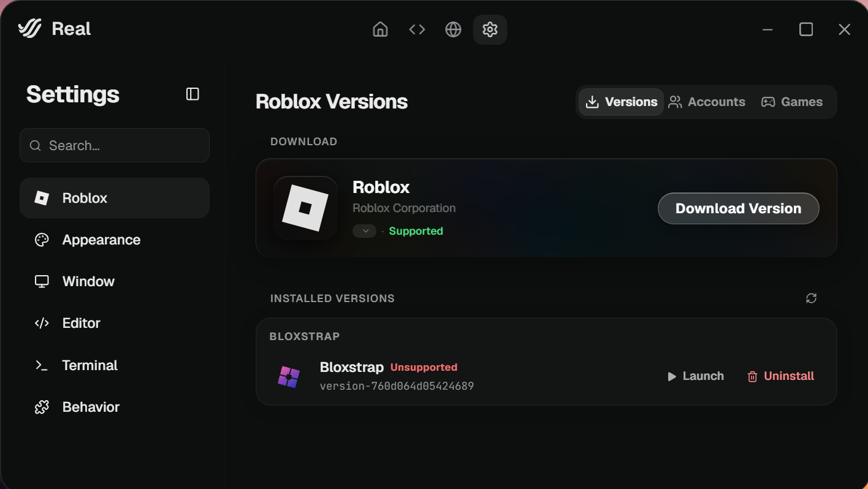Click the Roblox app icon in download card
The height and width of the screenshot is (489, 868).
pos(305,208)
